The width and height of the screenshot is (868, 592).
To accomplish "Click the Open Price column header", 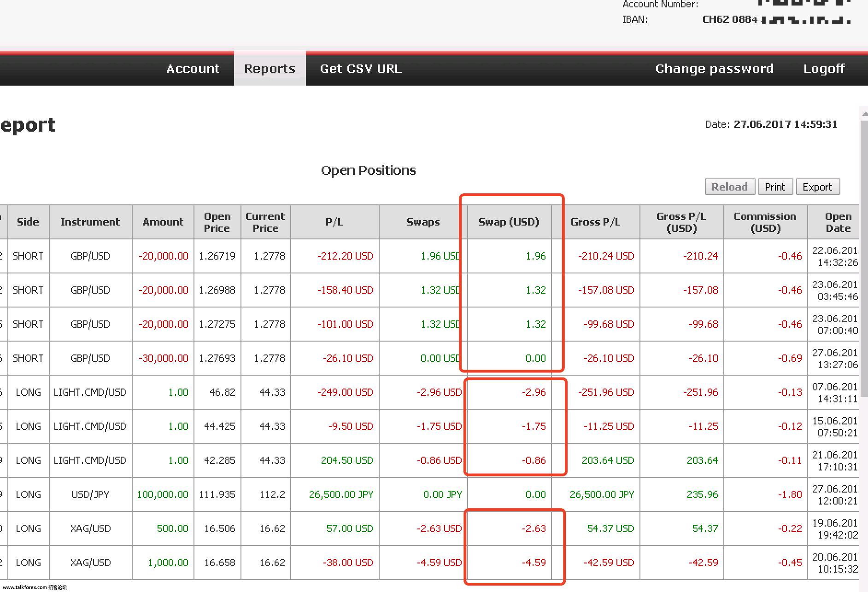I will [x=217, y=222].
